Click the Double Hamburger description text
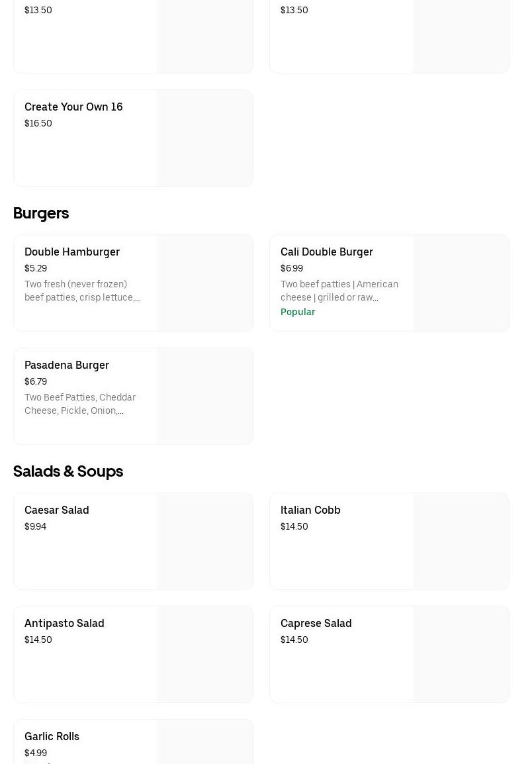This screenshot has height=764, width=532. [83, 291]
